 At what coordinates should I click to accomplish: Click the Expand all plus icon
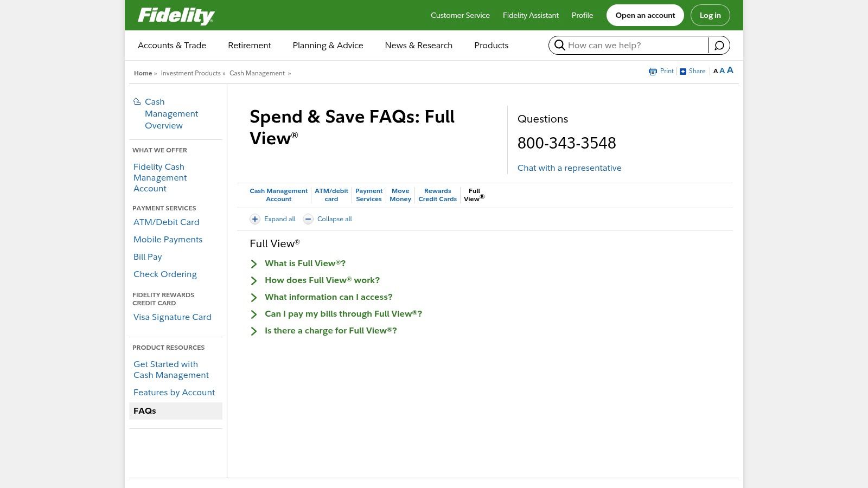tap(255, 219)
